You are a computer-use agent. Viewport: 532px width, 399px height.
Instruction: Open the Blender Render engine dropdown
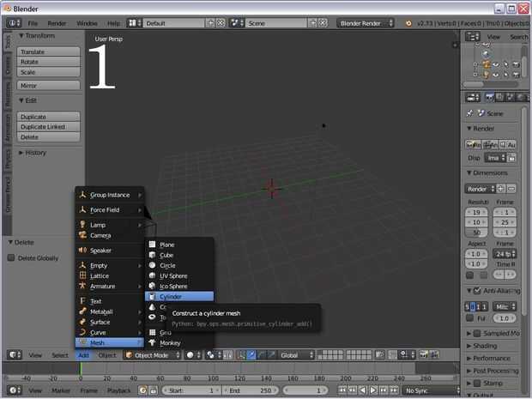[x=366, y=23]
